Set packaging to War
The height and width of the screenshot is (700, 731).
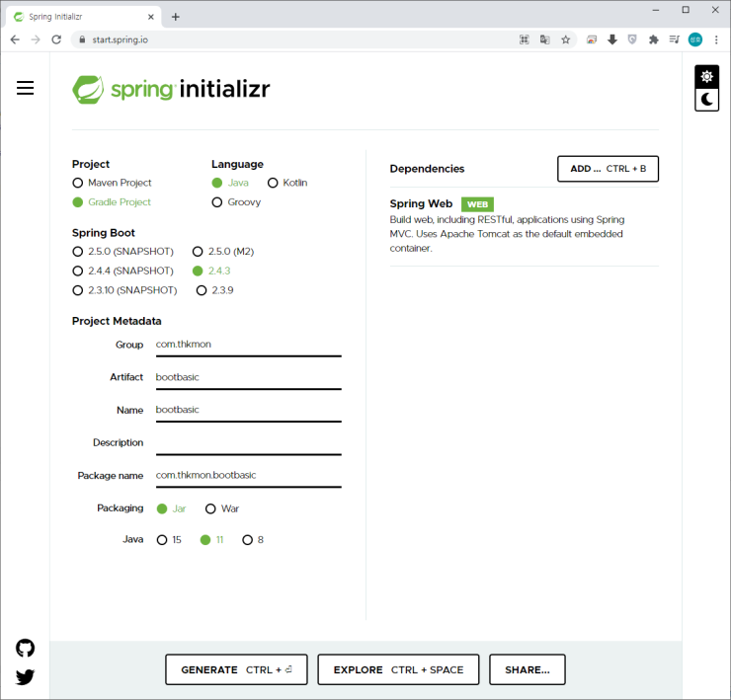210,508
